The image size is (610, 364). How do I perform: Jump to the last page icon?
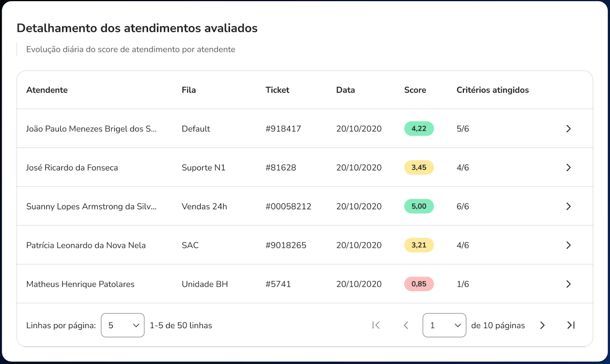[571, 325]
